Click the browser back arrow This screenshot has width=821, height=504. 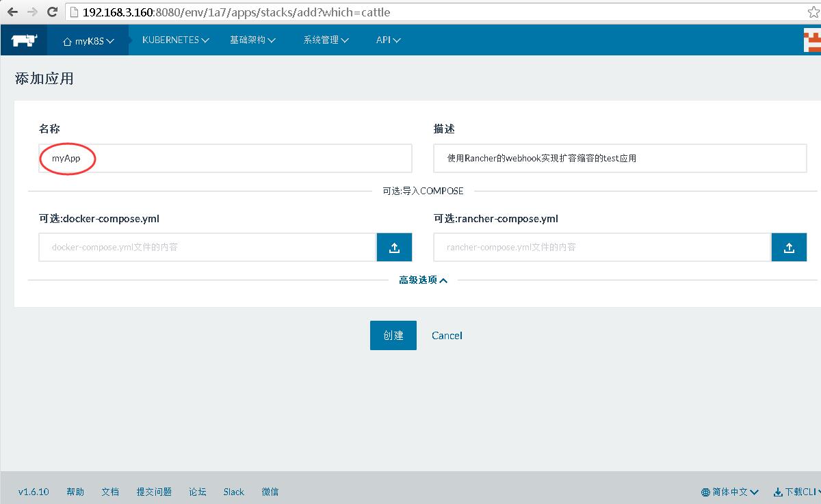pyautogui.click(x=12, y=12)
